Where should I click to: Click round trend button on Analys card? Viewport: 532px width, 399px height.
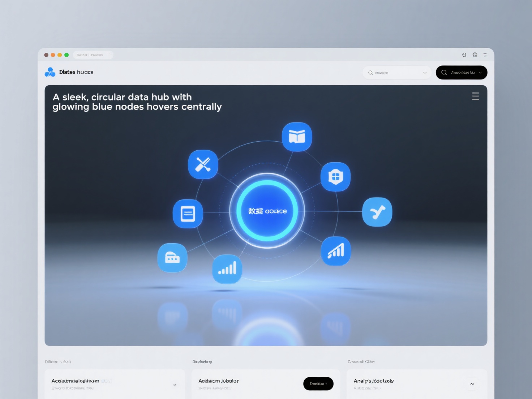coord(472,384)
